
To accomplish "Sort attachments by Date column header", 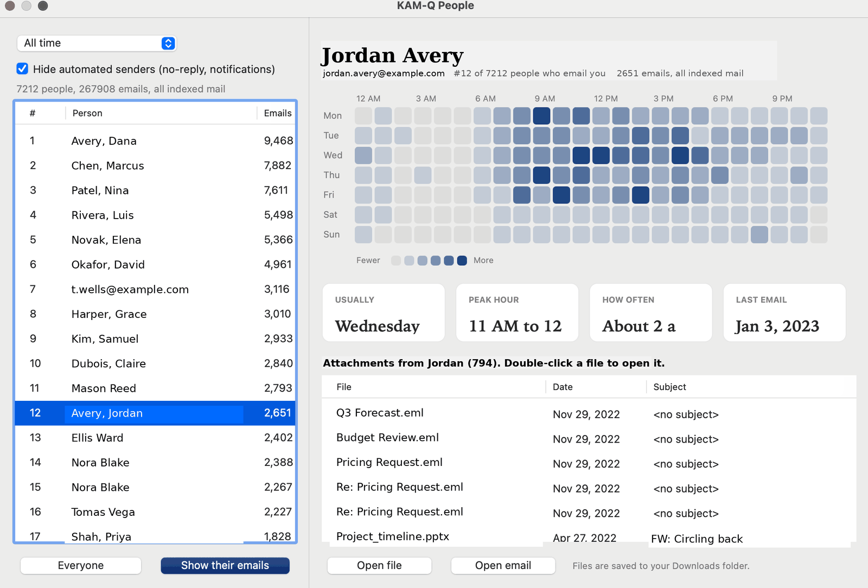I will pos(596,387).
